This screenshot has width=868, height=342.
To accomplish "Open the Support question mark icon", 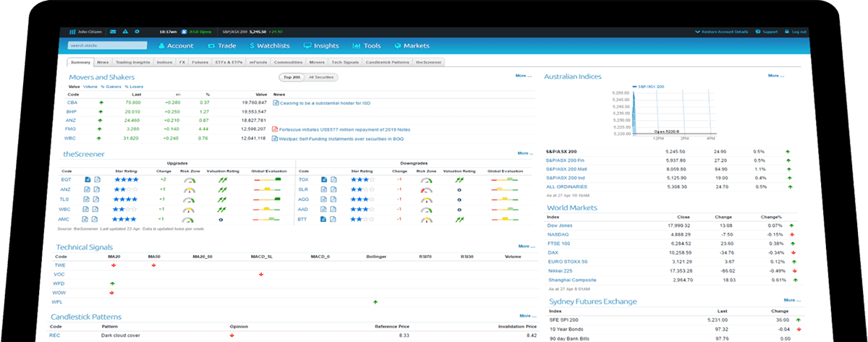I will [758, 32].
